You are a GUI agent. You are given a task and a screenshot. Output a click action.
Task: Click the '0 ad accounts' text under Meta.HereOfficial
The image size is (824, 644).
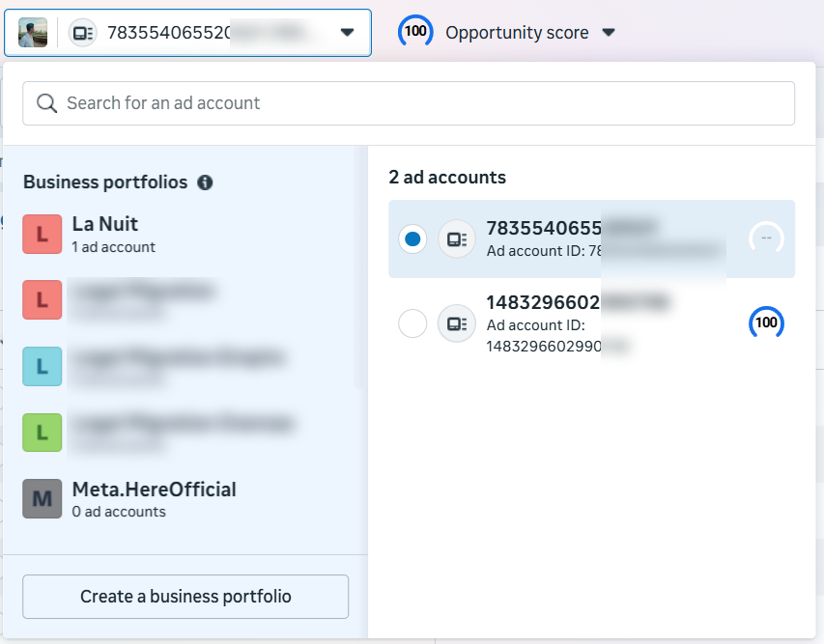(x=119, y=512)
